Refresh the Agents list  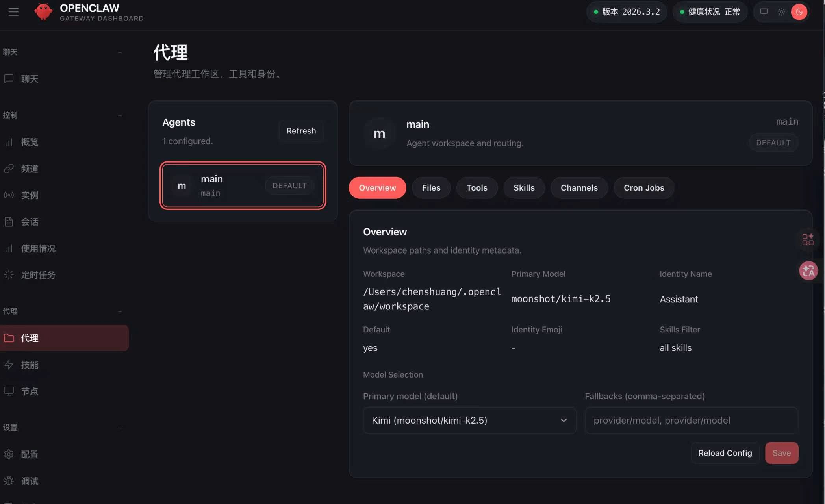coord(301,131)
